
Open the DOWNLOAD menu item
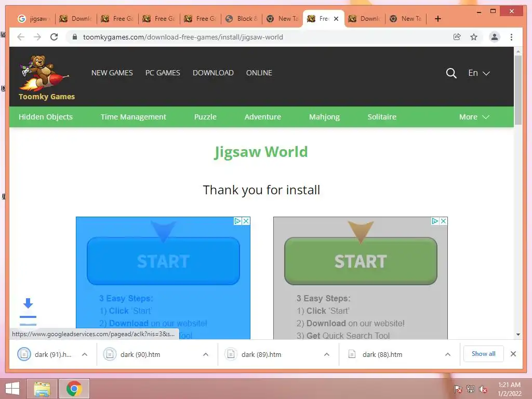(x=213, y=73)
